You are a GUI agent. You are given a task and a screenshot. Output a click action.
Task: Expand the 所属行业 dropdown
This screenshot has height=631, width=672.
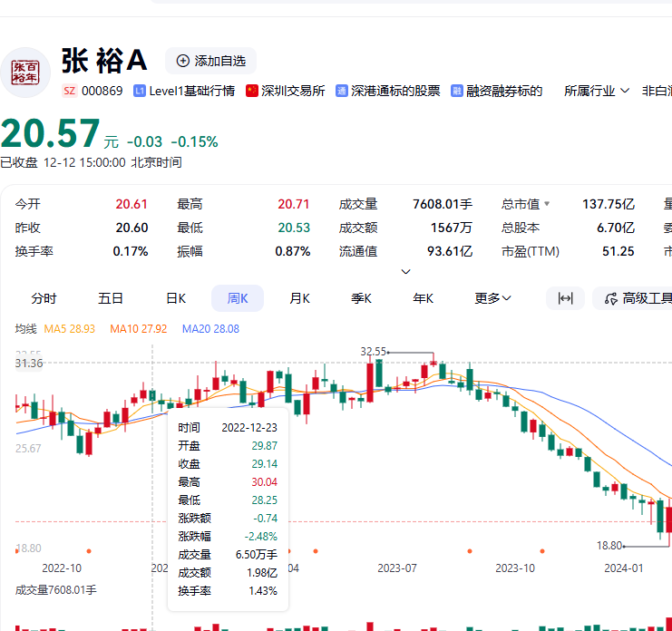(597, 91)
